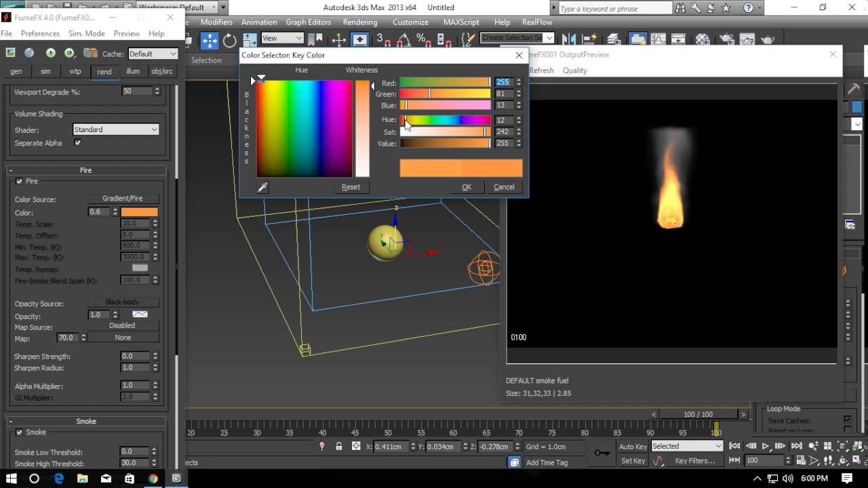Image resolution: width=868 pixels, height=488 pixels.
Task: Go to end of animation
Action: tap(796, 446)
